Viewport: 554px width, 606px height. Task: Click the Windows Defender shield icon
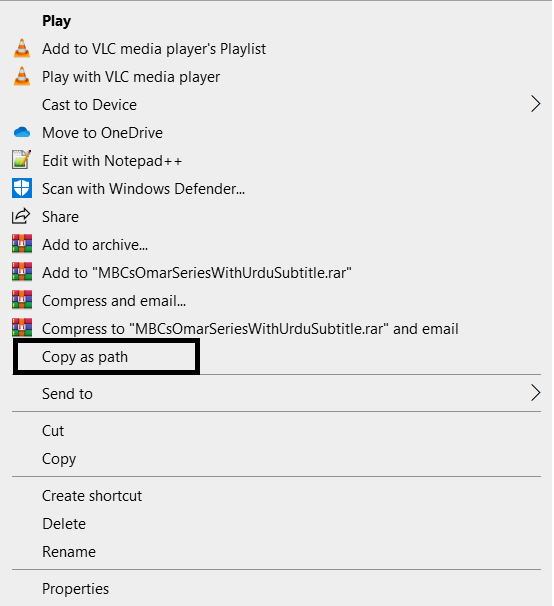click(x=22, y=188)
